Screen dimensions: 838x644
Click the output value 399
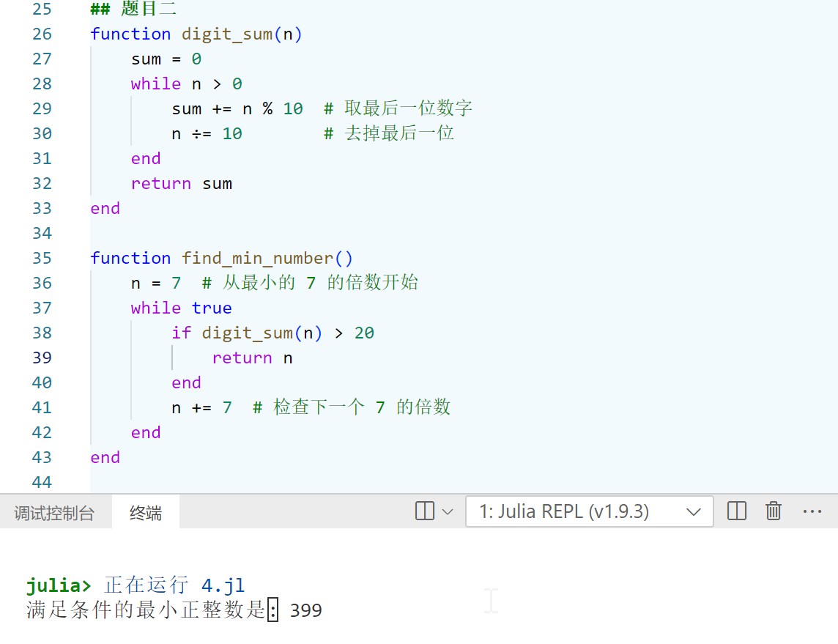[x=305, y=610]
